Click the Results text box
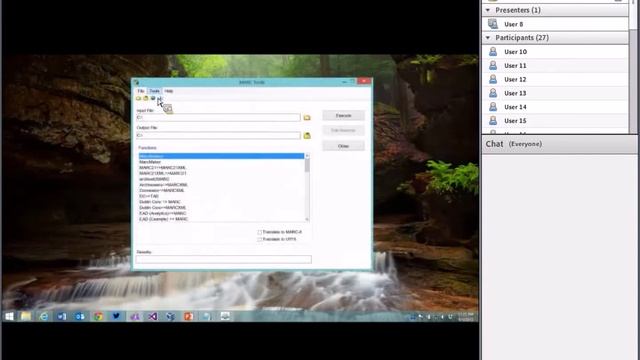Viewport: 640px width, 360px height. [x=224, y=259]
